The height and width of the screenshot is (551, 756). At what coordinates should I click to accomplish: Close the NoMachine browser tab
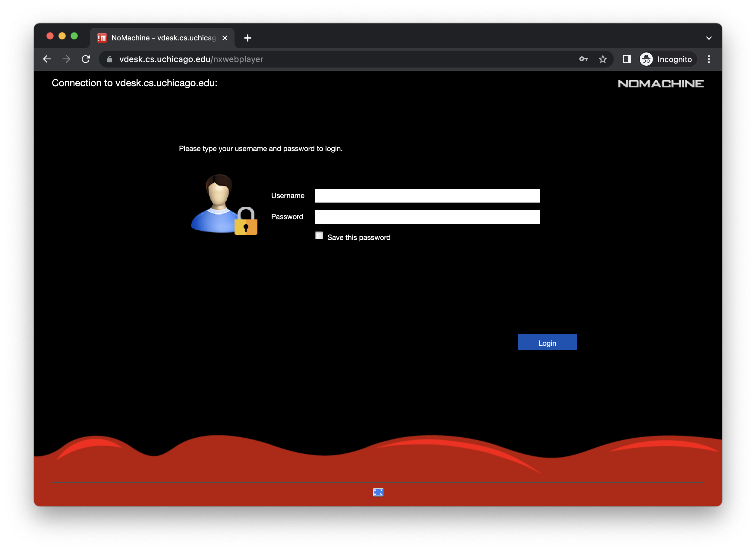pos(225,38)
